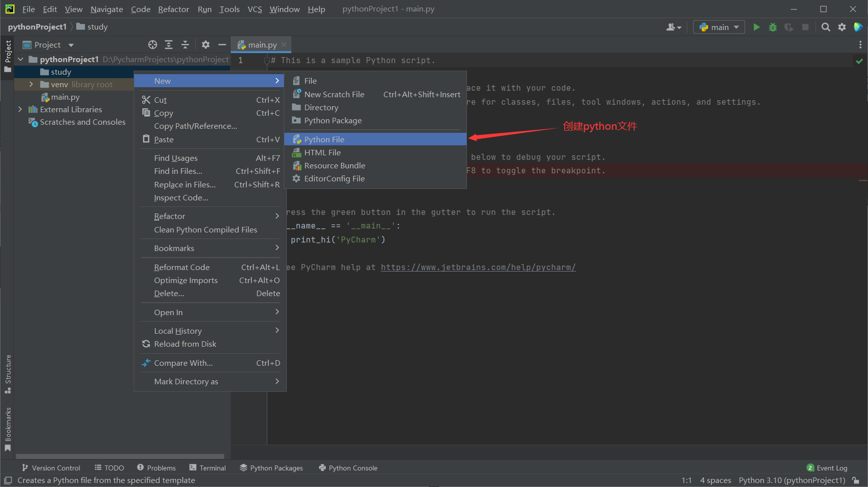Expand the venv library root folder

(31, 84)
